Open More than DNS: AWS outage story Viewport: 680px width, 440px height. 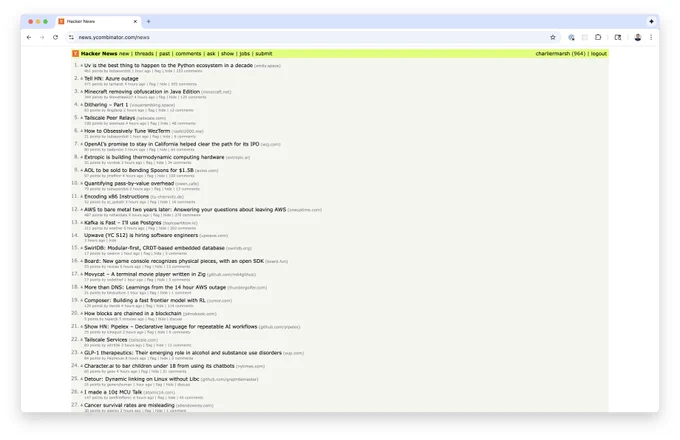155,287
